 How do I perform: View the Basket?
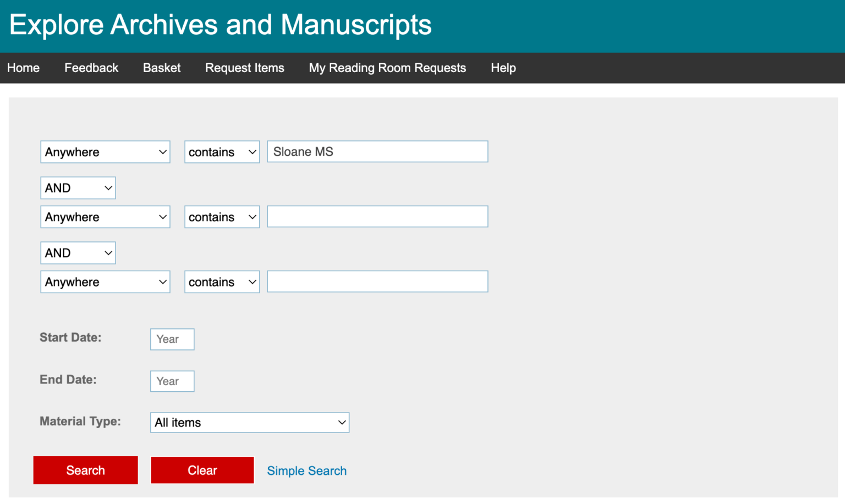tap(162, 68)
